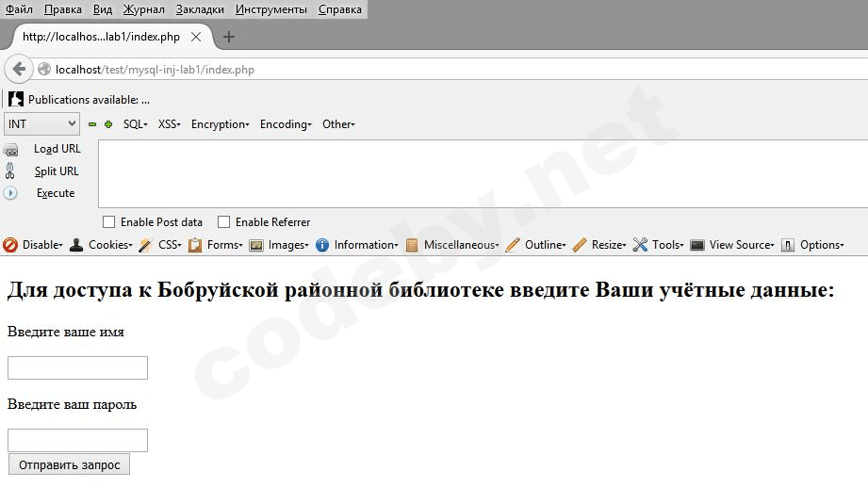Open the Инструменты menu

pos(271,9)
